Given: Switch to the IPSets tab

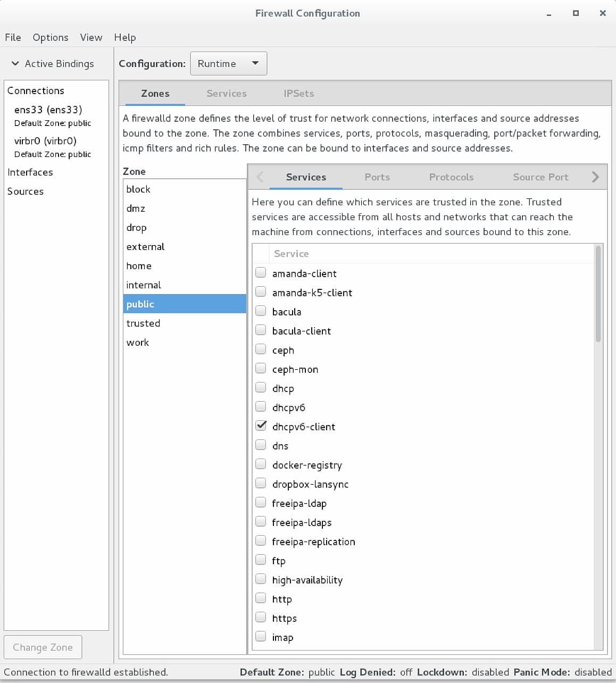Looking at the screenshot, I should tap(298, 94).
